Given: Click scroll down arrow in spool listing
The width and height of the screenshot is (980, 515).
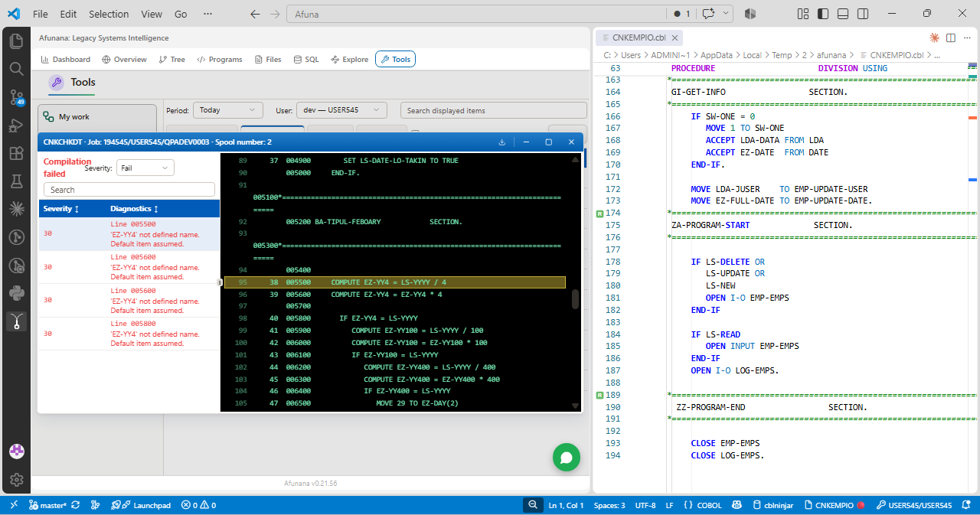Looking at the screenshot, I should [x=575, y=406].
